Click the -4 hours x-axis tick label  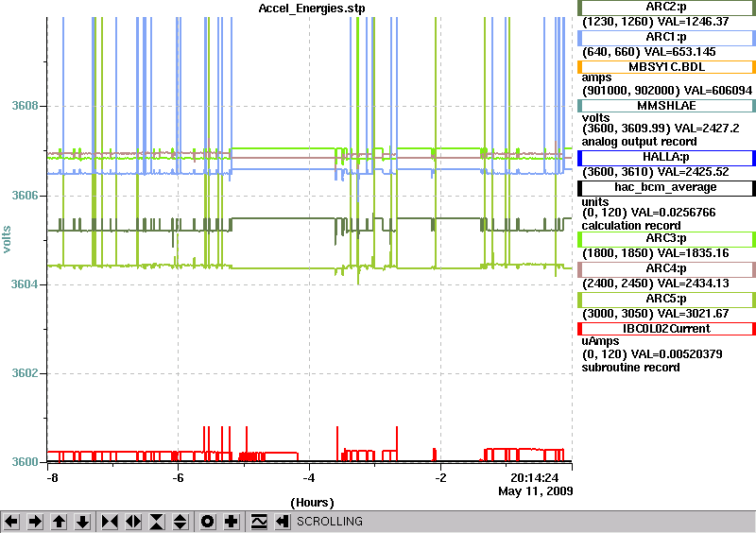click(309, 478)
